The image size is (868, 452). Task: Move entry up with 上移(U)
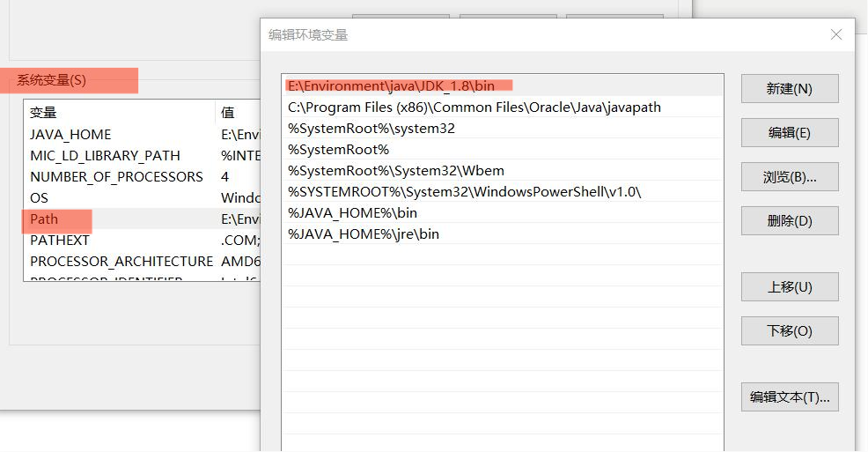(x=789, y=287)
